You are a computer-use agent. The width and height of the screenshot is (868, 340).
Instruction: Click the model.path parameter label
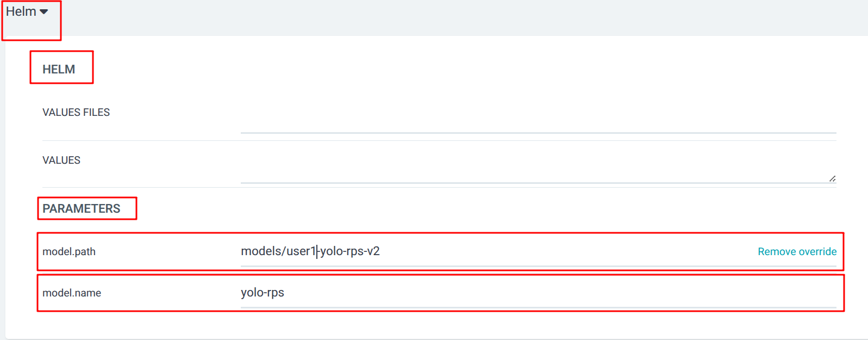(x=69, y=252)
